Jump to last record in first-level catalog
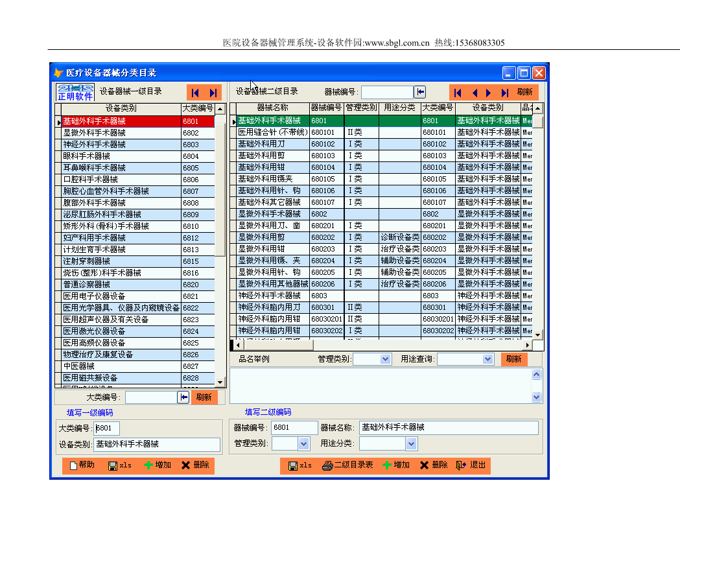 click(213, 92)
